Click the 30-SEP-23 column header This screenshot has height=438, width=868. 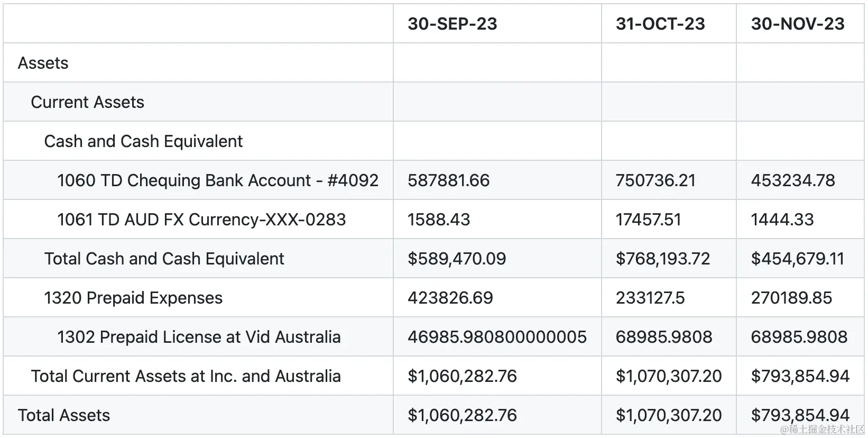pyautogui.click(x=452, y=24)
